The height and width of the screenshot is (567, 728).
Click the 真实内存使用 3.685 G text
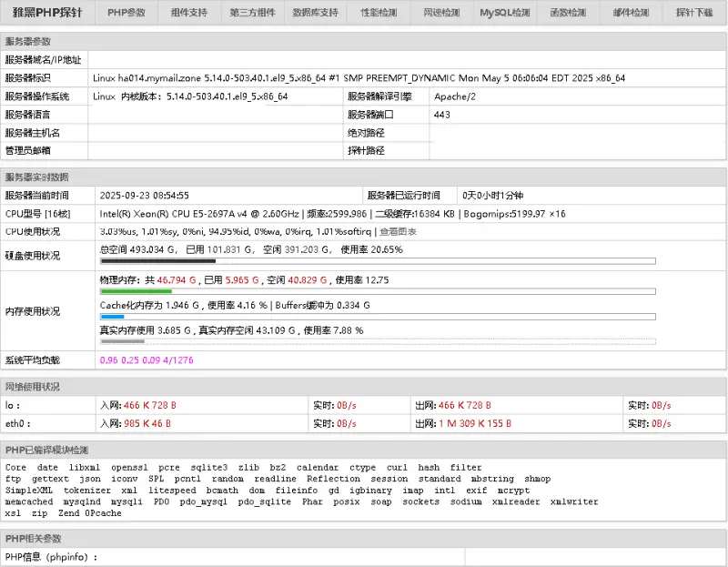click(146, 330)
